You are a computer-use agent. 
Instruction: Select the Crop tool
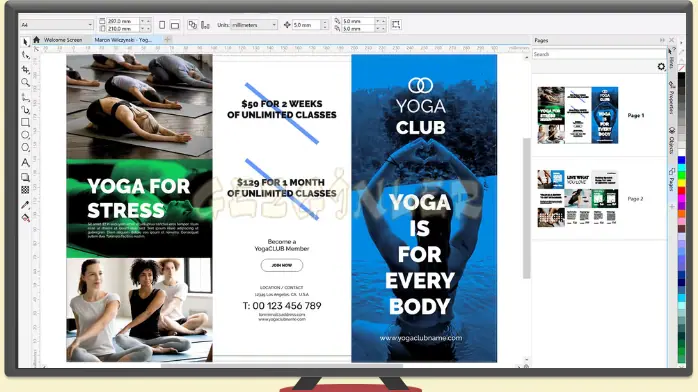click(x=25, y=69)
